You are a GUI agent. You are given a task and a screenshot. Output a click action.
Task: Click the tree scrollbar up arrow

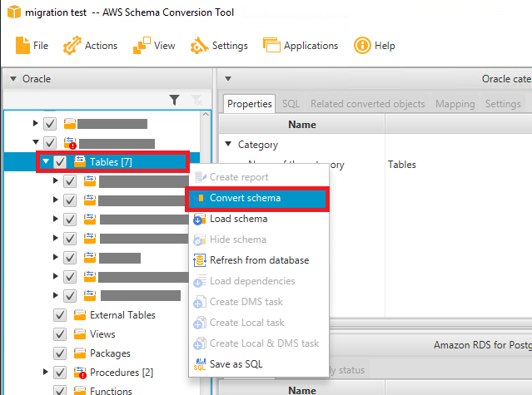[x=206, y=115]
